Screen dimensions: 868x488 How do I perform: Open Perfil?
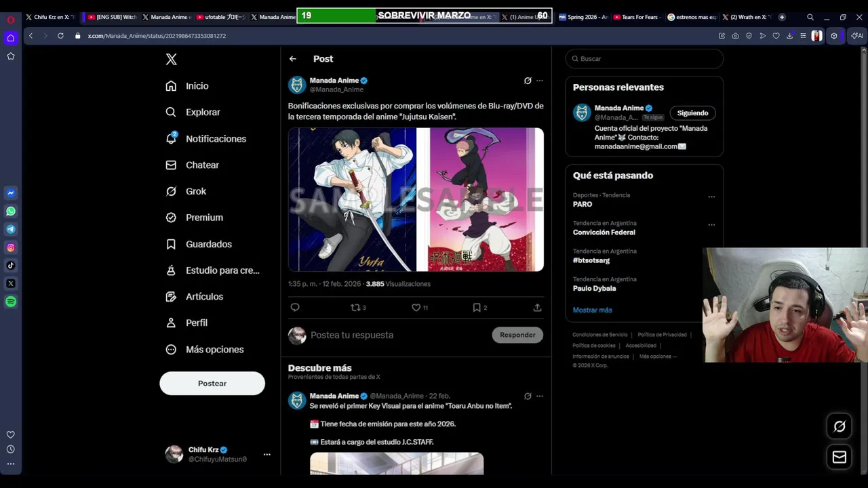point(186,323)
